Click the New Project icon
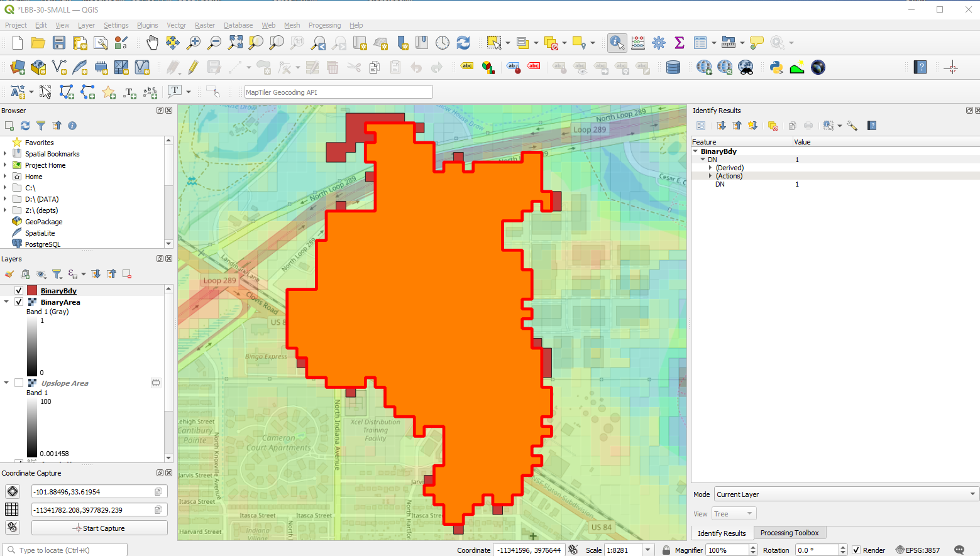This screenshot has width=980, height=556. coord(18,43)
